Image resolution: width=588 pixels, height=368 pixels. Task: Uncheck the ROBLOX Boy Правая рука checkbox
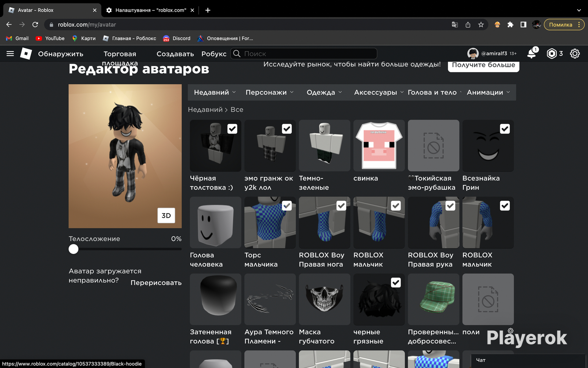click(451, 206)
